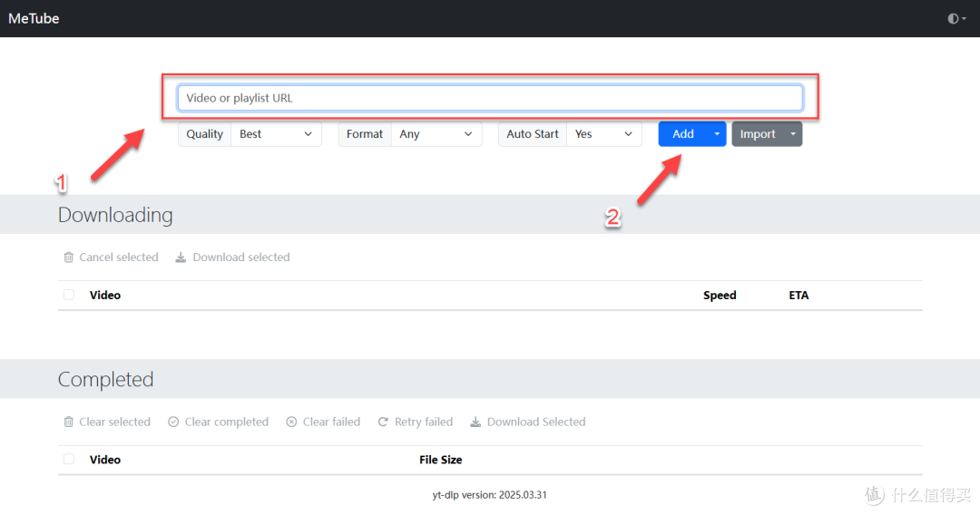Click the Quality label
980x515 pixels.
click(x=204, y=134)
